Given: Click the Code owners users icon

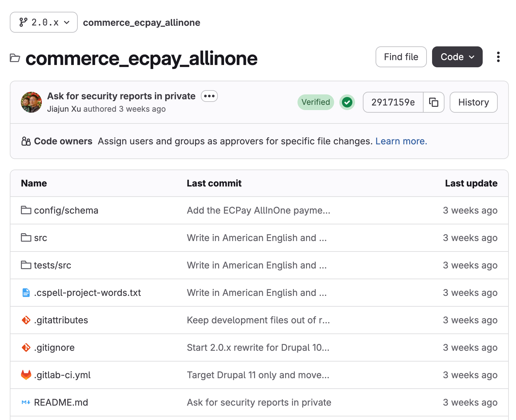Looking at the screenshot, I should tap(26, 141).
